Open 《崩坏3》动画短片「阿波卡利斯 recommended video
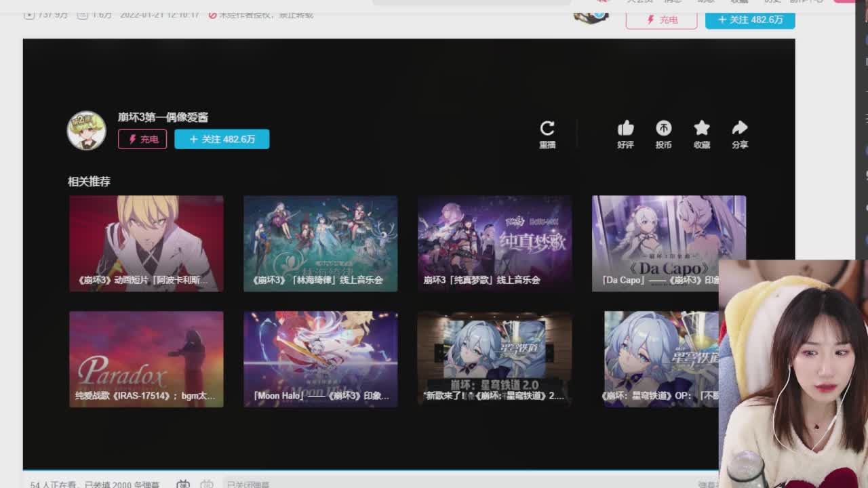Viewport: 868px width, 488px height. (146, 243)
